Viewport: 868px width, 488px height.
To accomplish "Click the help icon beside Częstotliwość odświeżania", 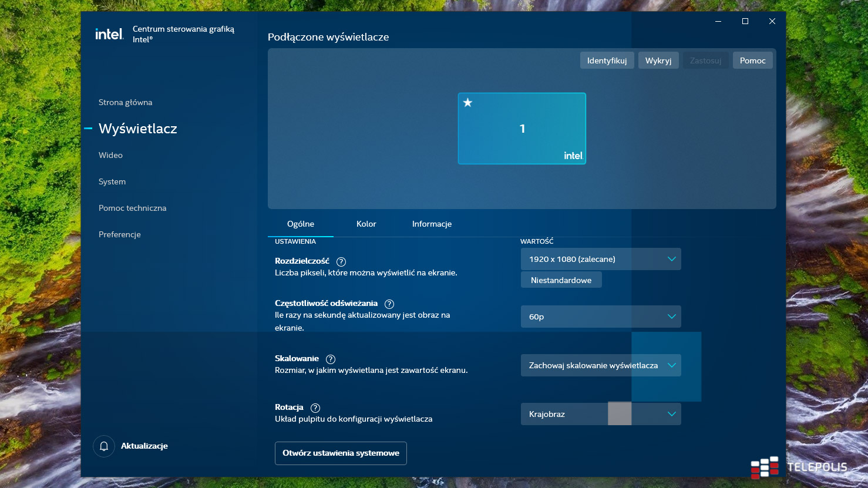I will coord(389,304).
